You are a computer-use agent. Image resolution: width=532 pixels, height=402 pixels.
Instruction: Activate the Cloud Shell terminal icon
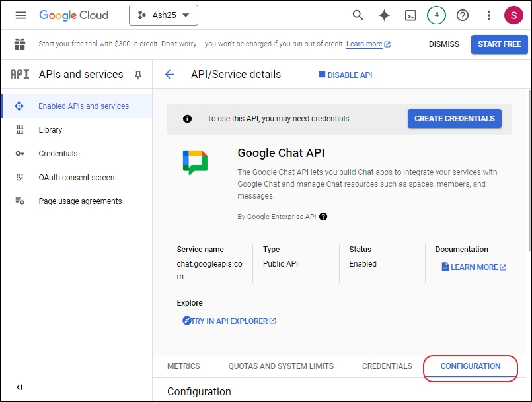tap(410, 15)
